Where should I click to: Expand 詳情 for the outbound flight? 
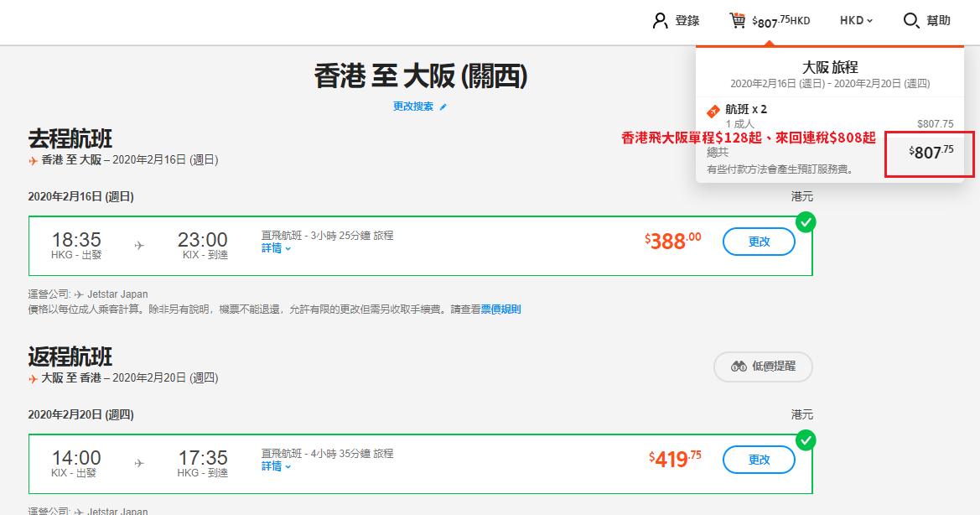tap(277, 248)
